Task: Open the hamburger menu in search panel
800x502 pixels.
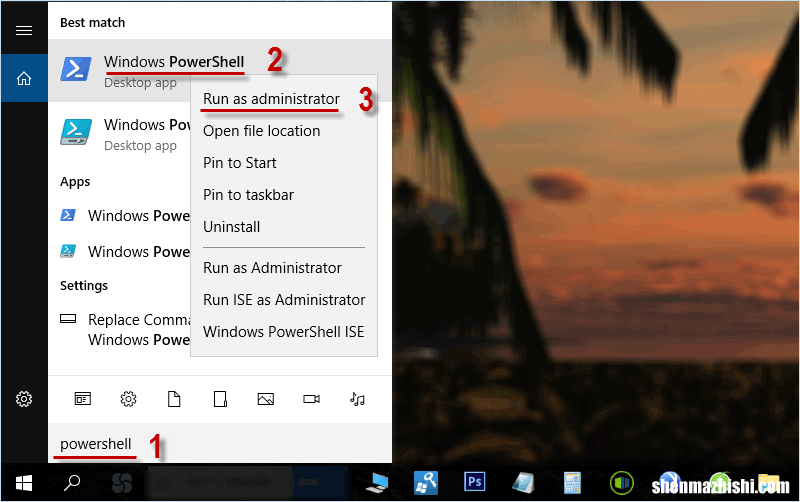Action: point(24,31)
